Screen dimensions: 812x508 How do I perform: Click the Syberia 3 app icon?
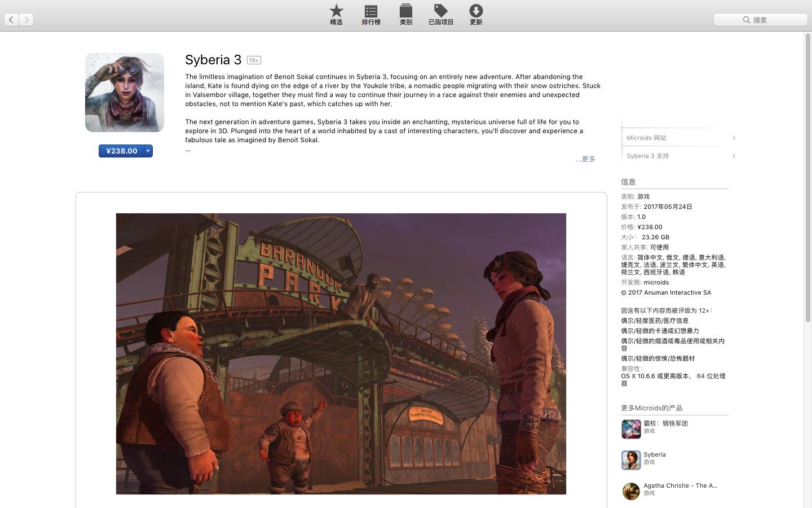click(125, 93)
